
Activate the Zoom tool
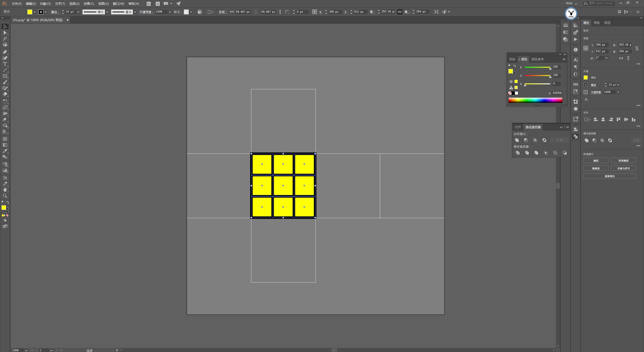(5, 196)
